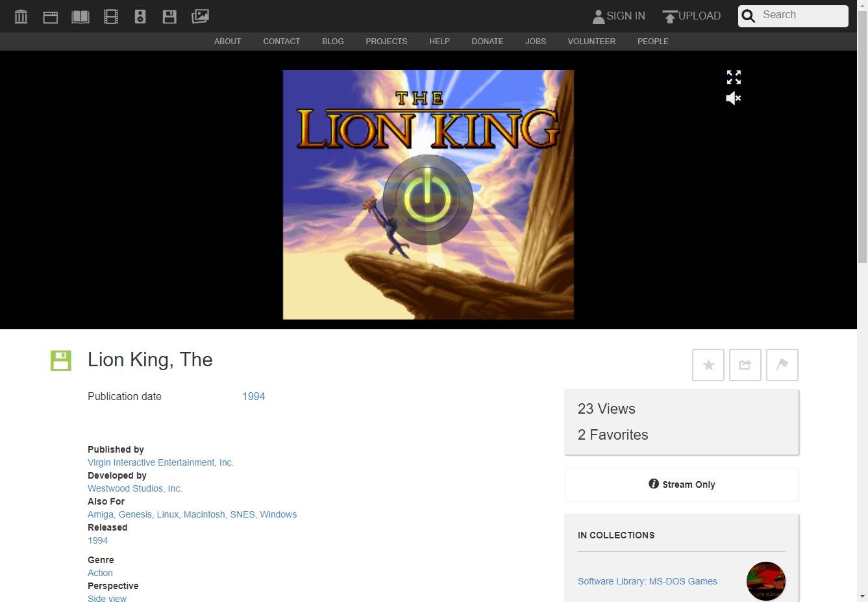This screenshot has width=868, height=602.
Task: Click the '2 Favorites' text
Action: [613, 435]
